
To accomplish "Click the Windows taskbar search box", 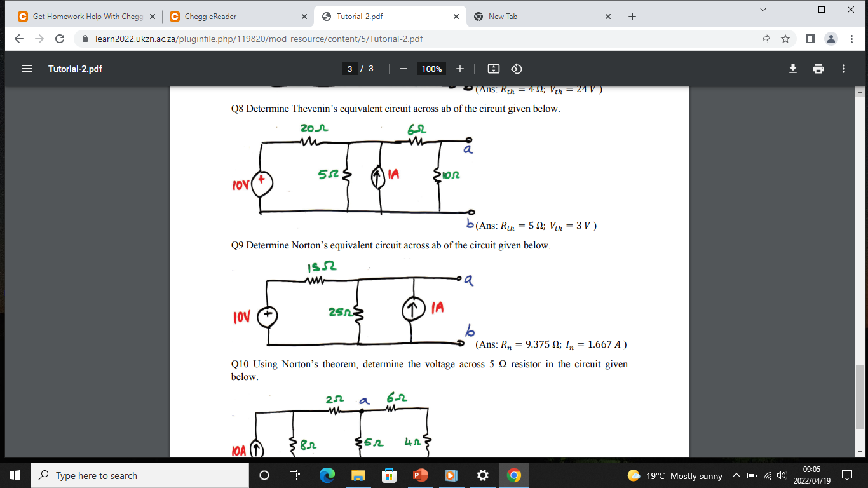I will (x=139, y=475).
